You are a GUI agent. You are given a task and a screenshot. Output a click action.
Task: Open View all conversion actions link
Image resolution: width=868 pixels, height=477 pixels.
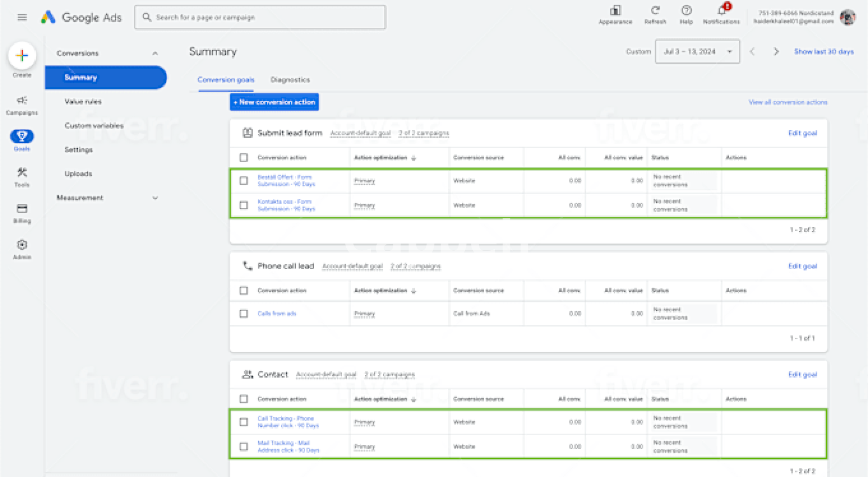click(x=788, y=102)
